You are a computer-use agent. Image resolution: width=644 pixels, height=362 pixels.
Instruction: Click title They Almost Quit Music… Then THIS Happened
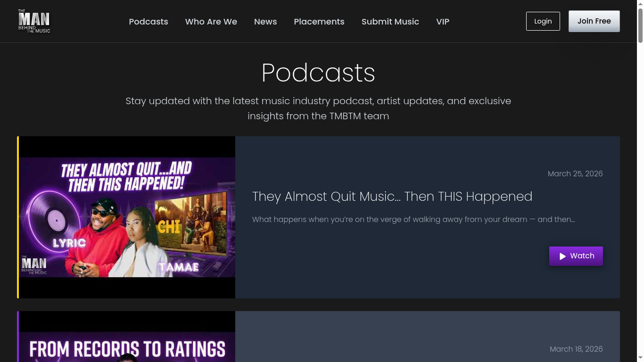point(392,197)
